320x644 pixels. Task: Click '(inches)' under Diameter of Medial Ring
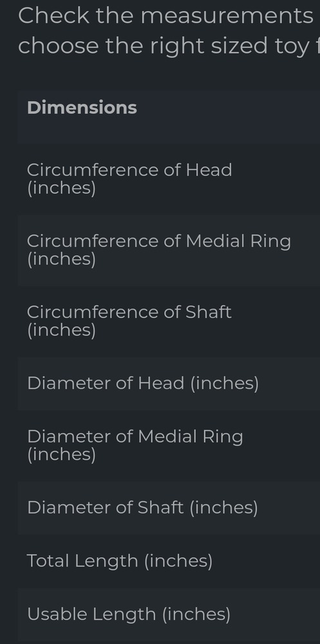pos(62,455)
